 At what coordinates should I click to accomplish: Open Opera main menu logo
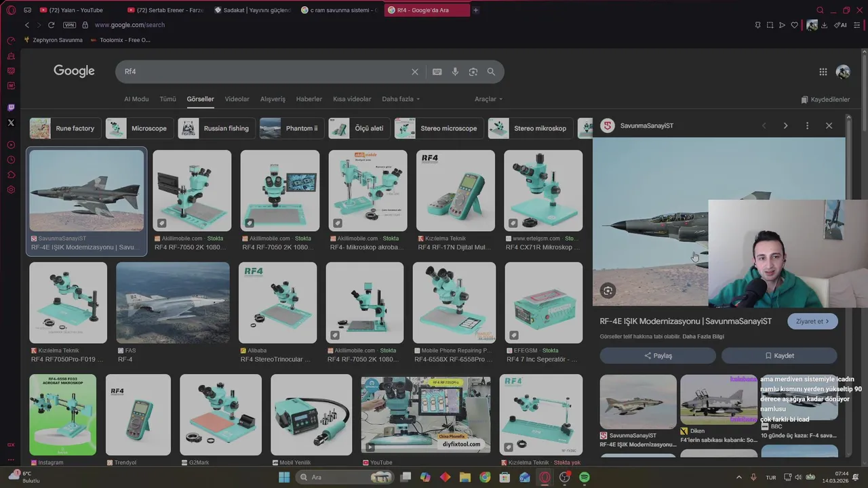point(11,10)
